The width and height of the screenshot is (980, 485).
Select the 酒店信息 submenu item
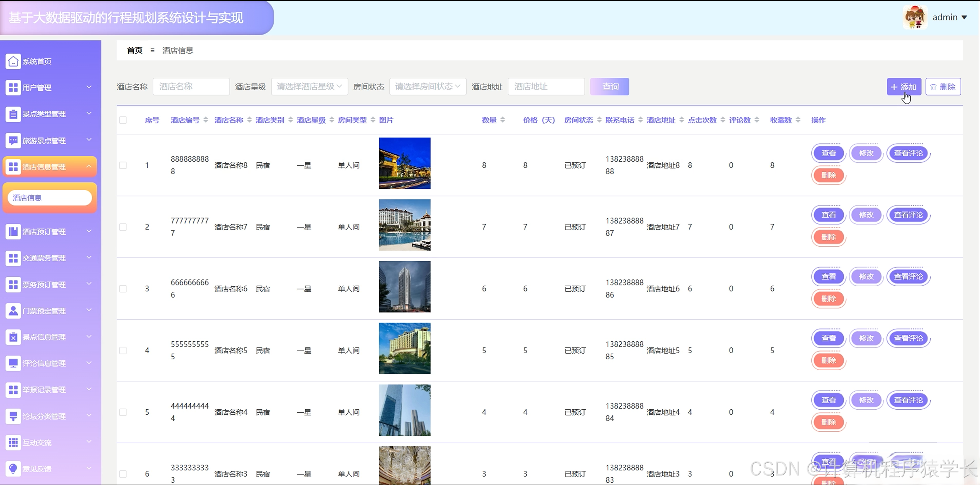pos(50,198)
